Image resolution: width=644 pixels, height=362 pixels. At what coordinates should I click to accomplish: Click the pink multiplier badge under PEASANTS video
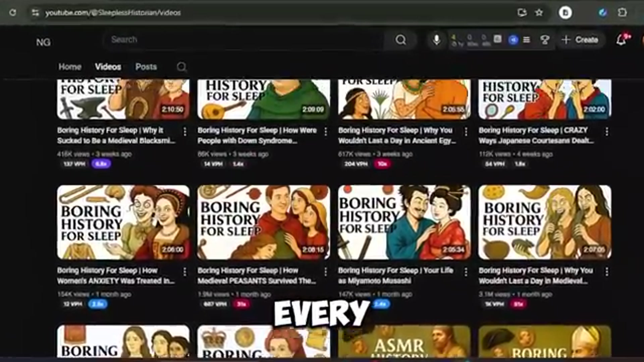[241, 304]
